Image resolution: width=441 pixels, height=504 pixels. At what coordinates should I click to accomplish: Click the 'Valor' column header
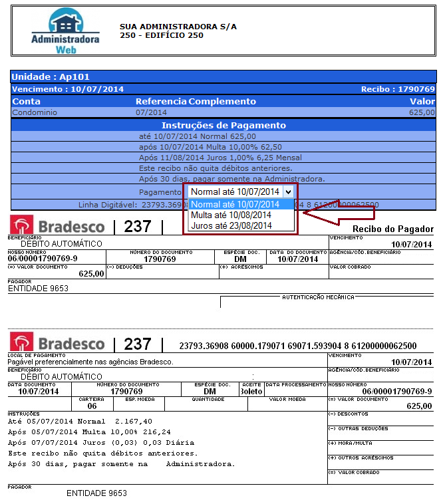[422, 102]
